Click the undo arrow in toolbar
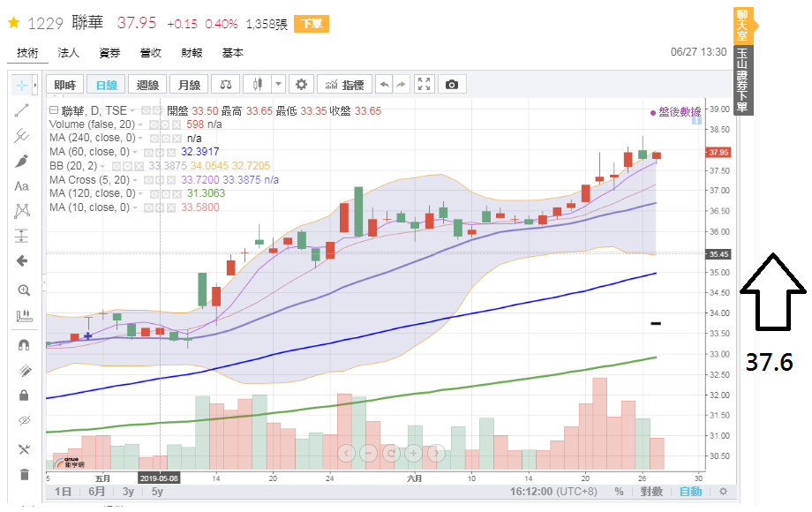This screenshot has width=812, height=512. 384,85
